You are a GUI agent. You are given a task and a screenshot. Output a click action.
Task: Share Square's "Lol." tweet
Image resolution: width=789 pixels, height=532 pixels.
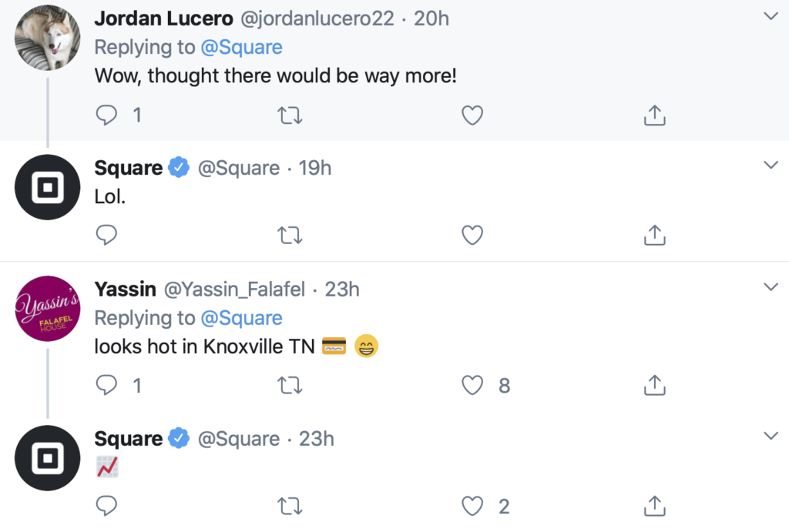(653, 235)
